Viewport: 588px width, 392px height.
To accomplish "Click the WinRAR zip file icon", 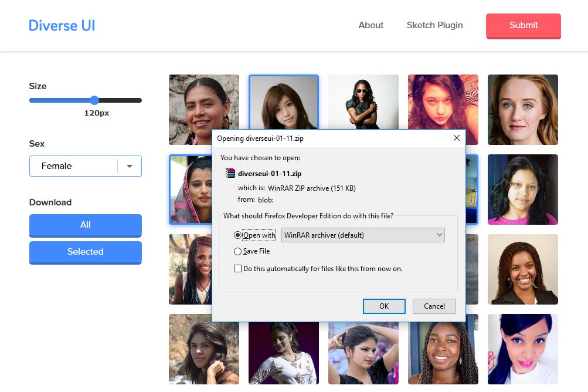I will [230, 174].
